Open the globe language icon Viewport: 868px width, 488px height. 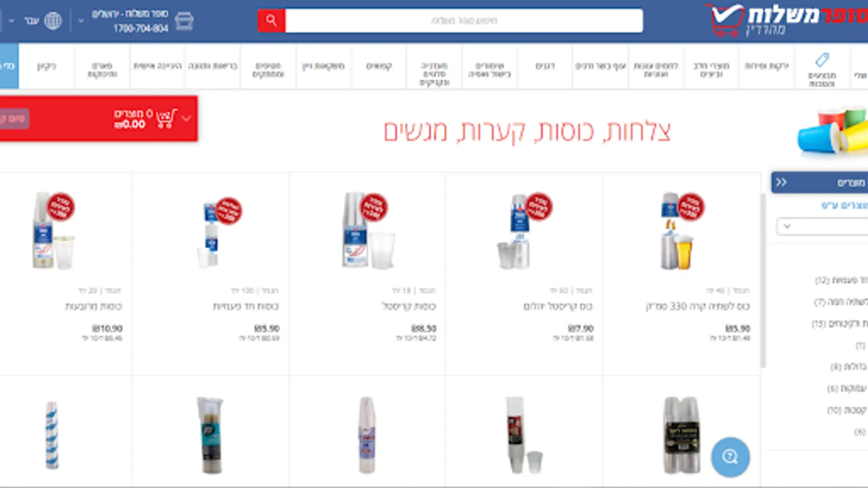point(53,21)
